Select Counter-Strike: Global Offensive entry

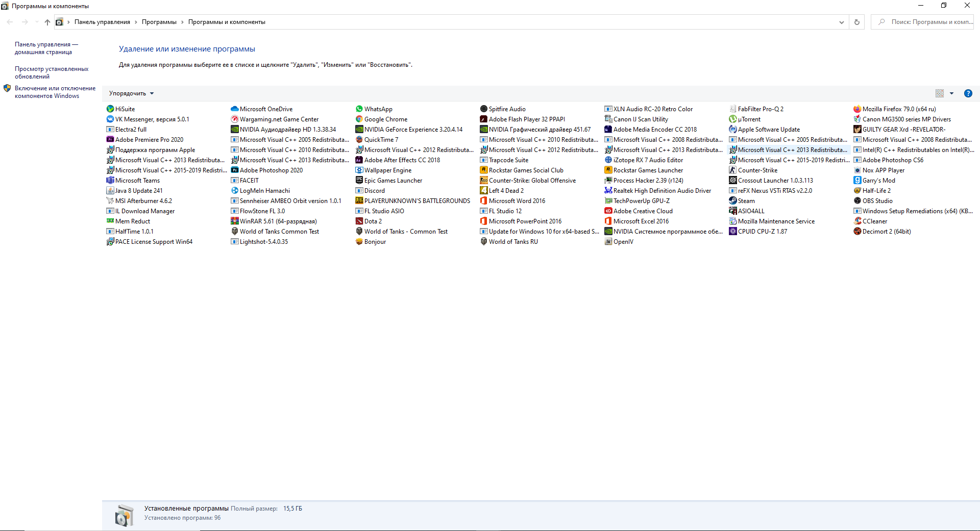click(528, 180)
